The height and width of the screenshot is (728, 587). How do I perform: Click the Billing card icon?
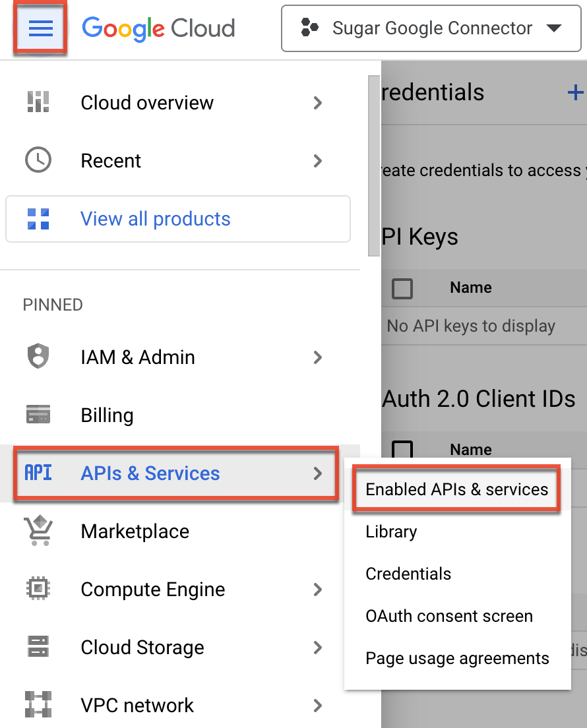tap(38, 415)
